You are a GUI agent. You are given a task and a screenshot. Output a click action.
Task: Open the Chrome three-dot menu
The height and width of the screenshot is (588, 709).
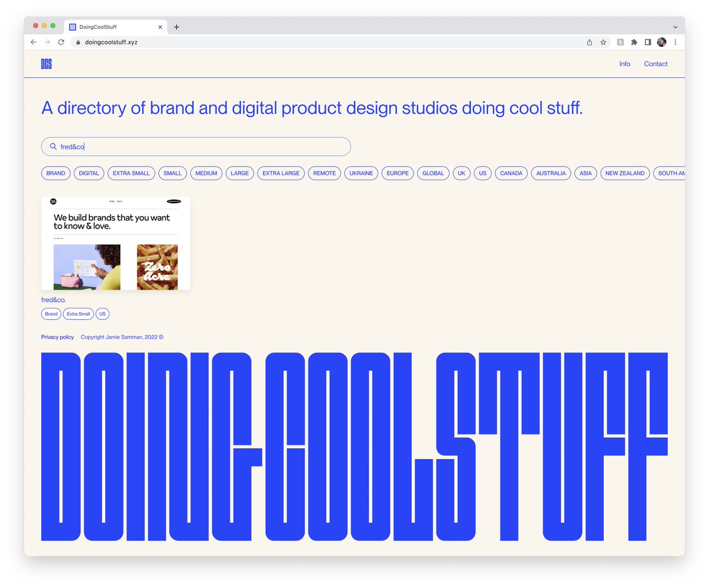coord(676,42)
